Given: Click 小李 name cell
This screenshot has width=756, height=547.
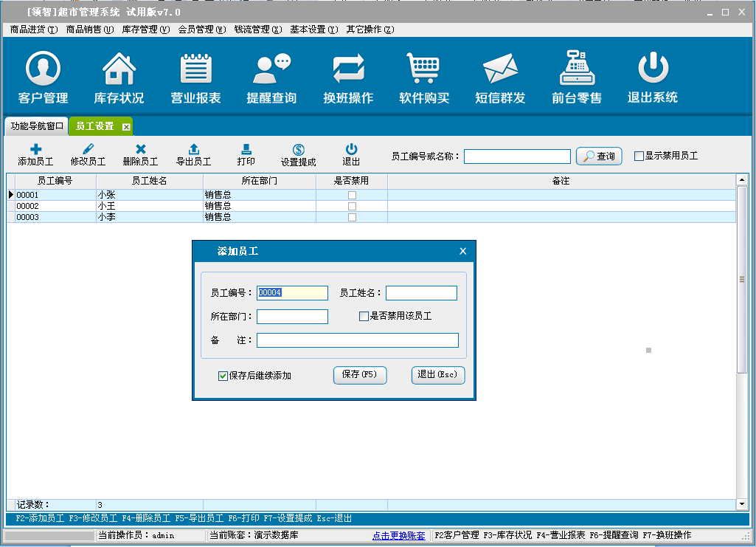Looking at the screenshot, I should [x=150, y=217].
